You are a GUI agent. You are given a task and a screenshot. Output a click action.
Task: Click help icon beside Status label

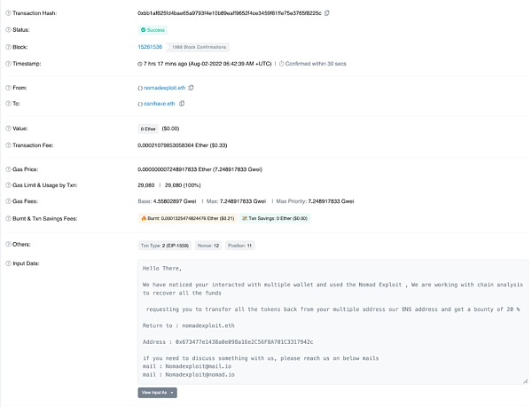pos(9,29)
